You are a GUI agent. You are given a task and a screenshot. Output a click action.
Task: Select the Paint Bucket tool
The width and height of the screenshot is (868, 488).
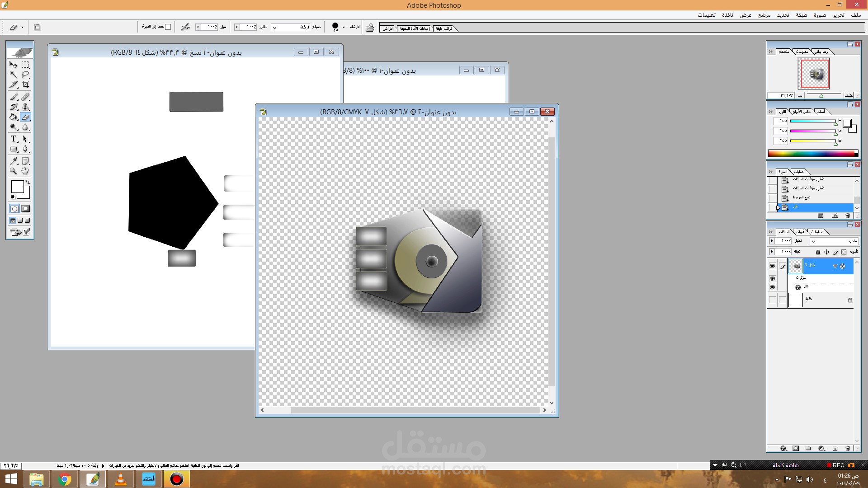pyautogui.click(x=14, y=117)
